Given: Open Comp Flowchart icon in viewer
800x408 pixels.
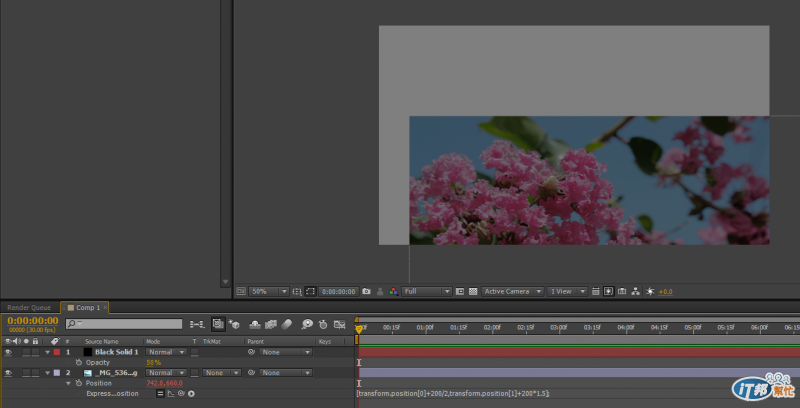Looking at the screenshot, I should 636,291.
